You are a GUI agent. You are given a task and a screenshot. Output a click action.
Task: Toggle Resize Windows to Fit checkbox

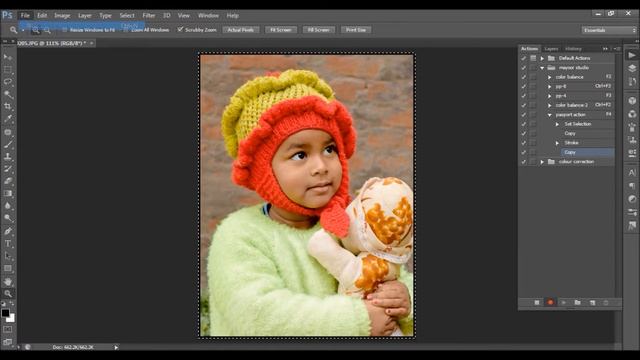[64, 30]
